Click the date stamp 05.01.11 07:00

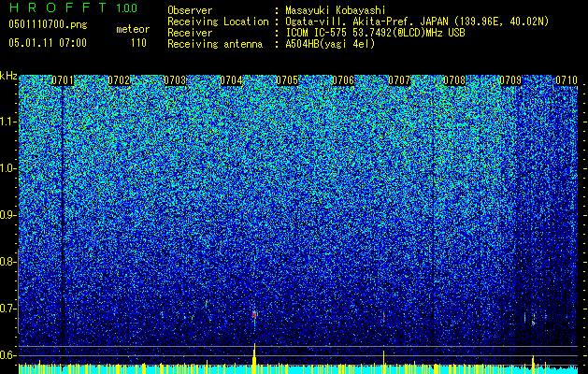[48, 43]
